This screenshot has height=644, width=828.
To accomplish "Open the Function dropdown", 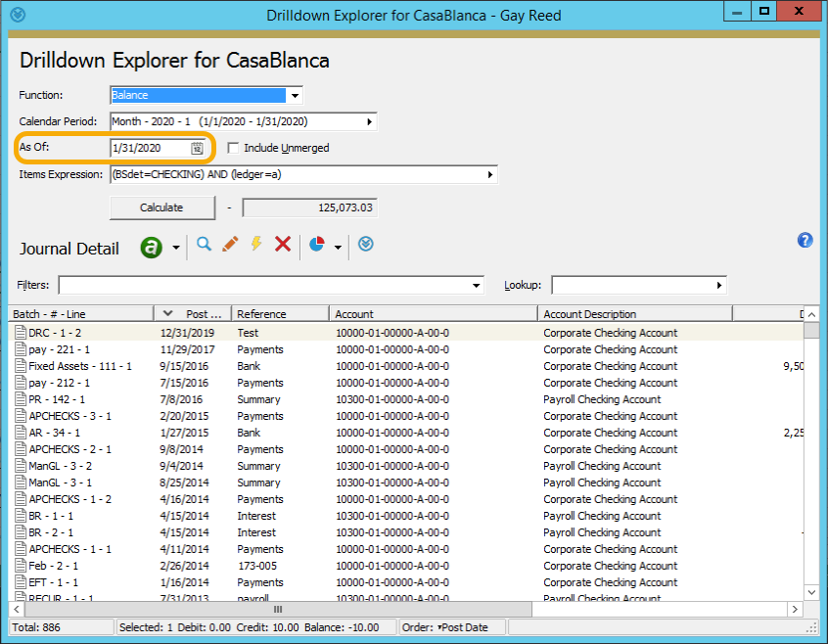I will point(294,96).
